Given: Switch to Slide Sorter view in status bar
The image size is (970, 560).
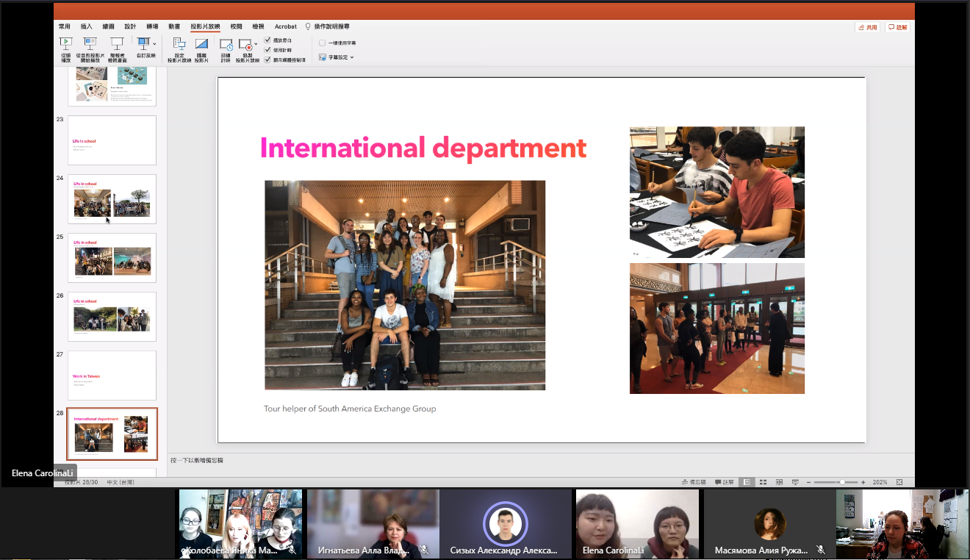Looking at the screenshot, I should click(x=763, y=482).
